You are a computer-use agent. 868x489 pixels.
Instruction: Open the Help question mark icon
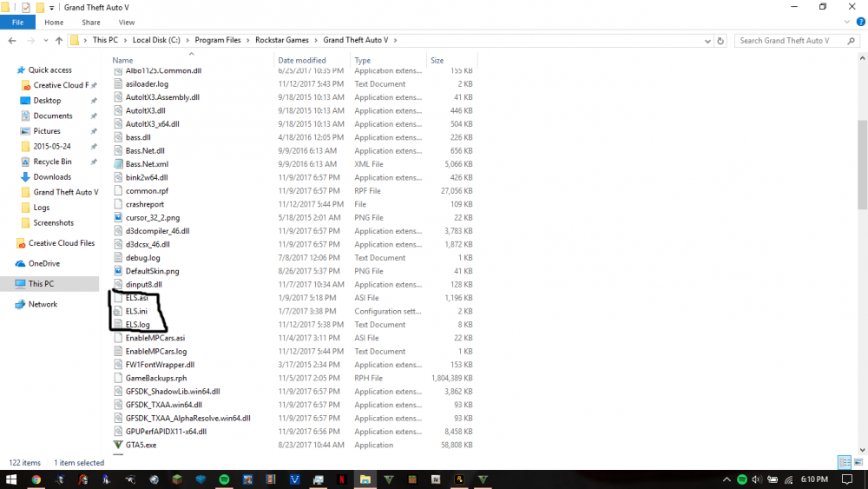coord(861,23)
